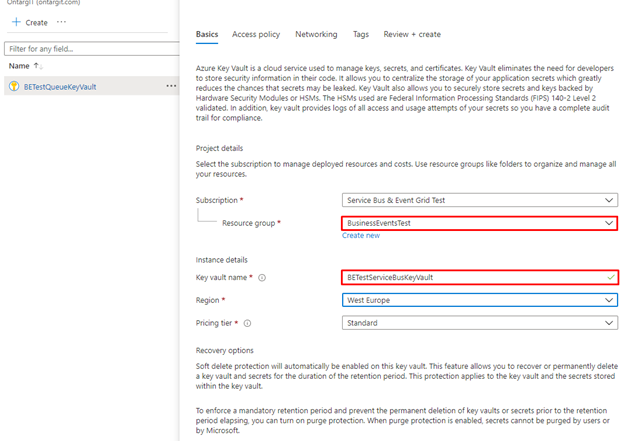Click the Instance details heading
624x441 pixels.
point(222,260)
